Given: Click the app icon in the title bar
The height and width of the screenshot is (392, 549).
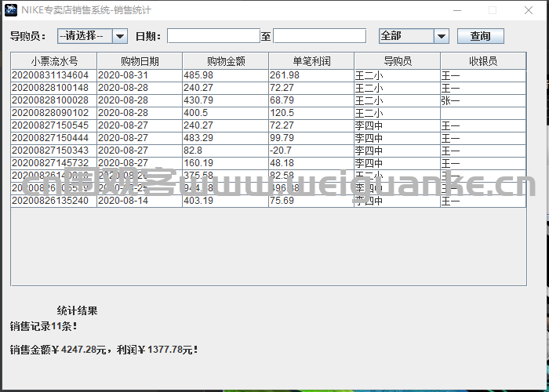Looking at the screenshot, I should pyautogui.click(x=11, y=9).
